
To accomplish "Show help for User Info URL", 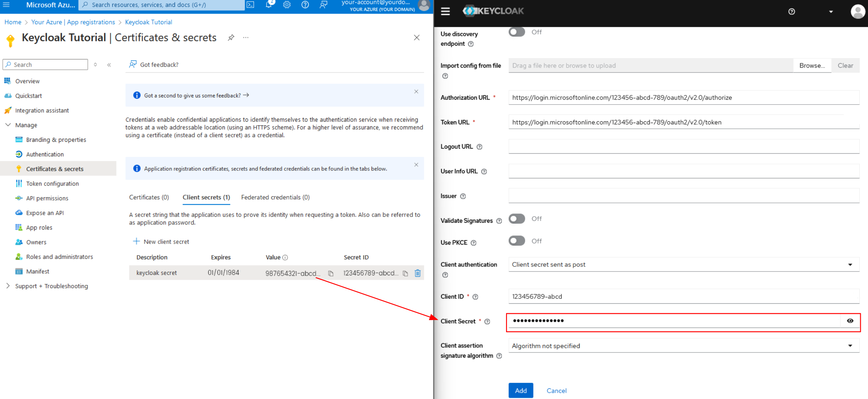I will tap(484, 171).
